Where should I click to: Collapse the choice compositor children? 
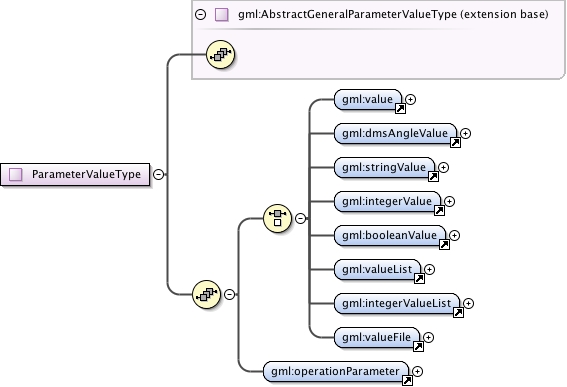[300, 218]
